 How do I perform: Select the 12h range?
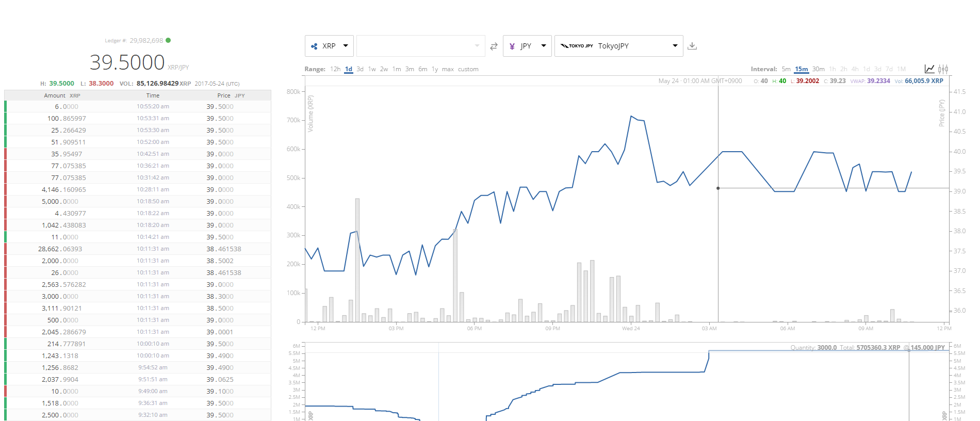pos(335,69)
